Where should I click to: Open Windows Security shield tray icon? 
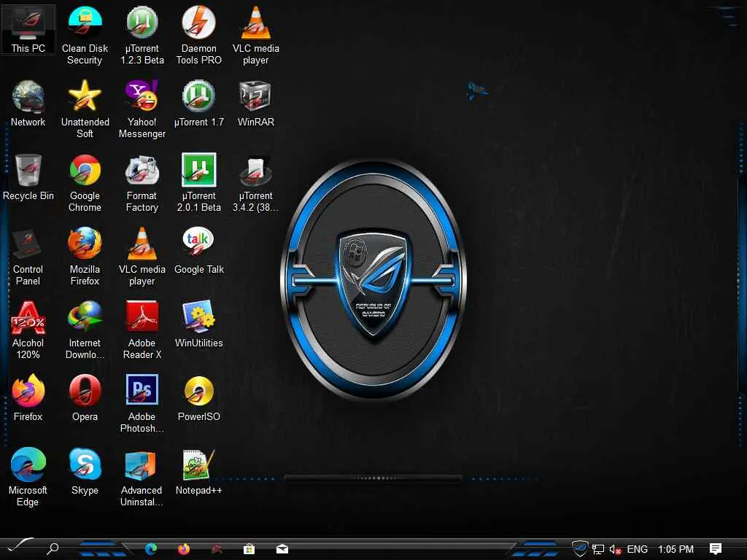(x=580, y=549)
